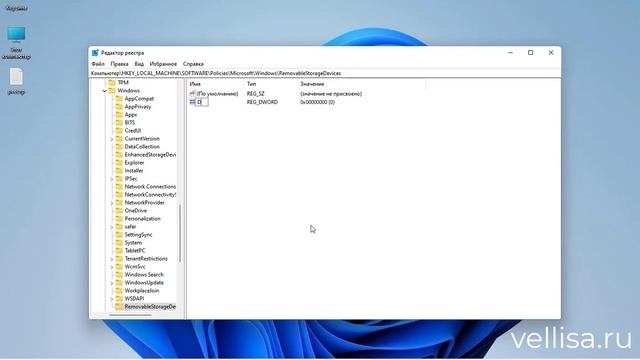Select the DataCollection folder icon
The height and width of the screenshot is (360, 640).
click(x=119, y=147)
